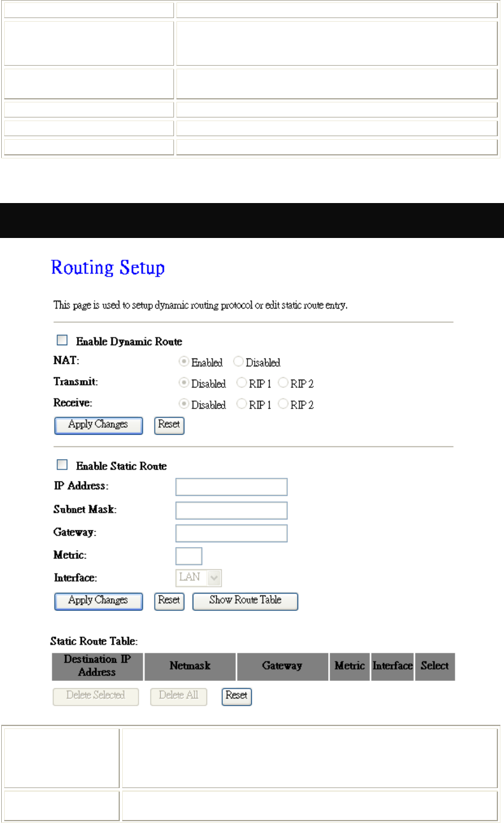Focus the IP Address input field

pos(231,487)
